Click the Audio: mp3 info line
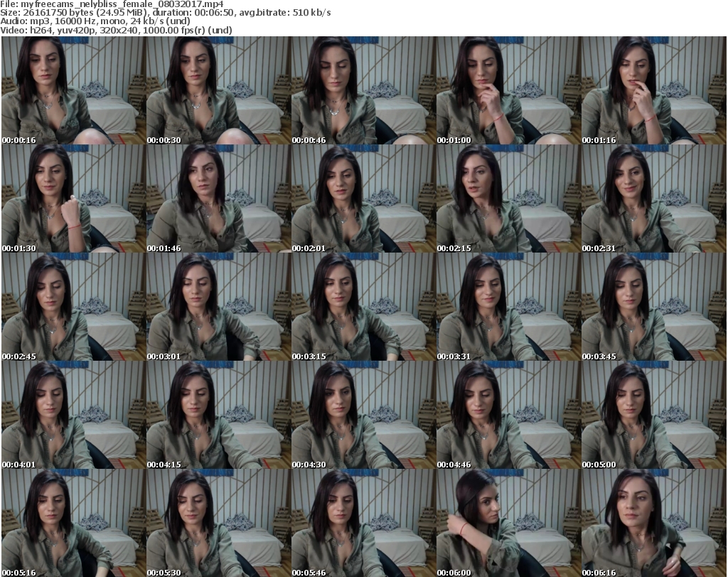728x577 pixels. [x=95, y=21]
